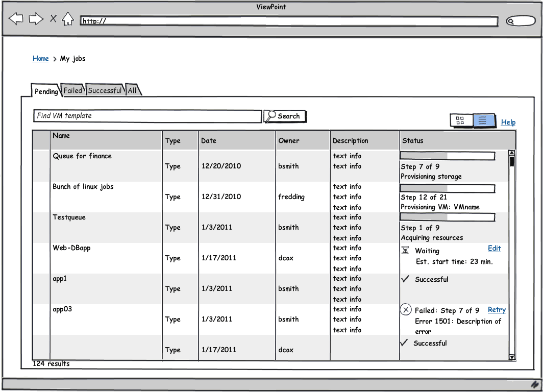Click the browser back arrow
Screen dimensions: 543x392
click(16, 18)
